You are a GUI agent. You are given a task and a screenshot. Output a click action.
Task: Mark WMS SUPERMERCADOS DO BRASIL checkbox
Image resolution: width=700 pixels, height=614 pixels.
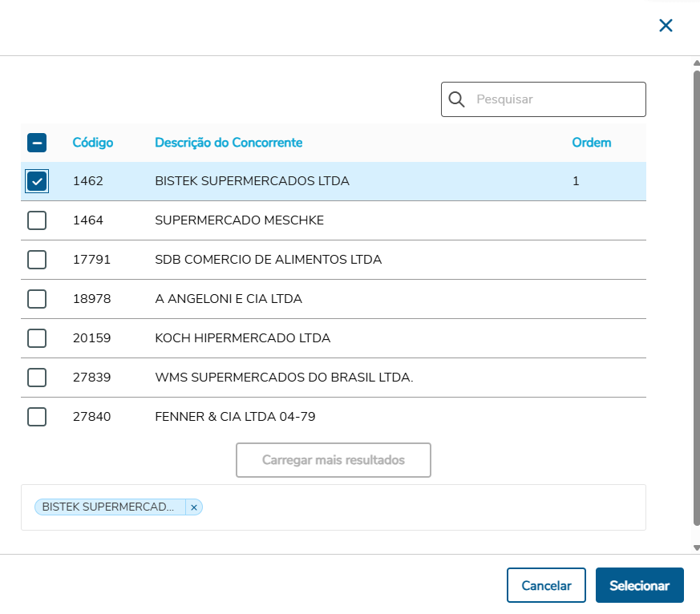(37, 378)
